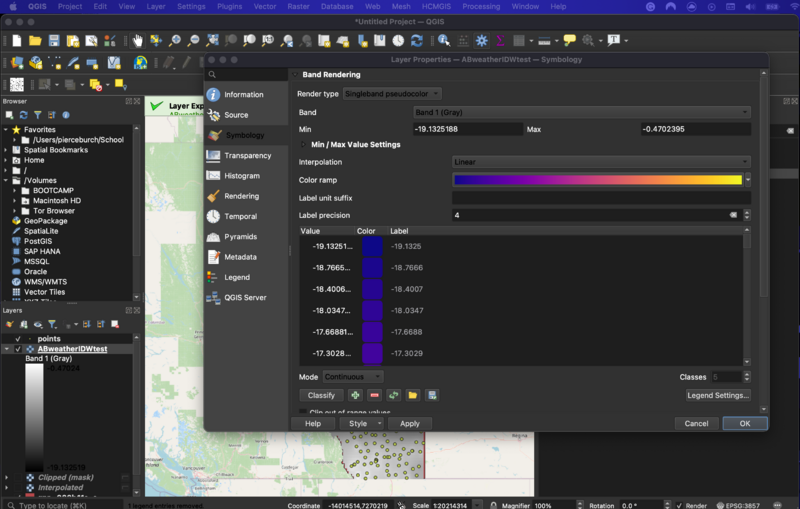Click color swatch for value -17.6688

(372, 332)
